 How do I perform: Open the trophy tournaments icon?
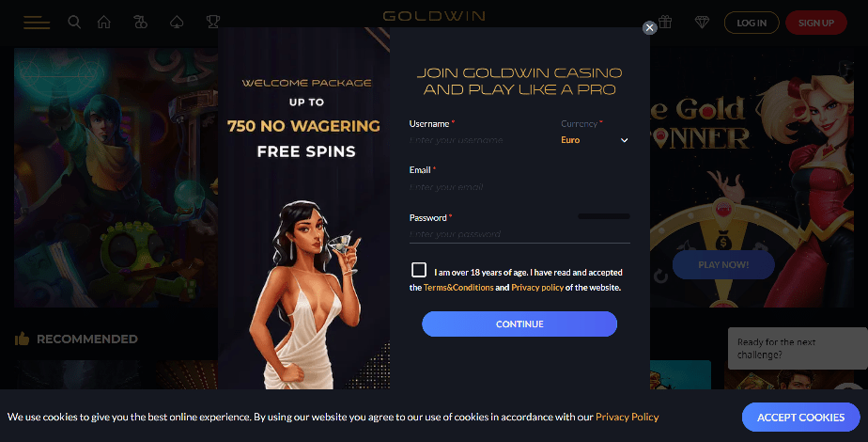[213, 23]
